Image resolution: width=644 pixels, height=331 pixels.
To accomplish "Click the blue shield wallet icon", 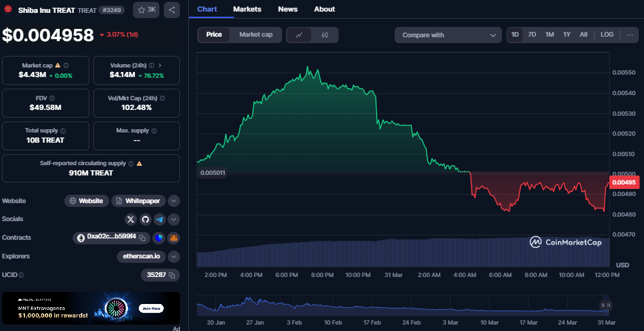I will coord(159,238).
